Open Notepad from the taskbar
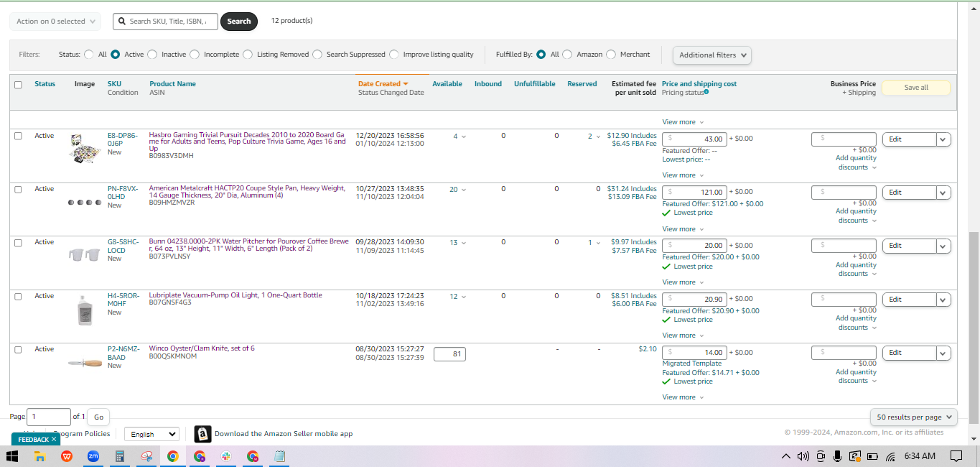The width and height of the screenshot is (980, 467). click(x=279, y=456)
